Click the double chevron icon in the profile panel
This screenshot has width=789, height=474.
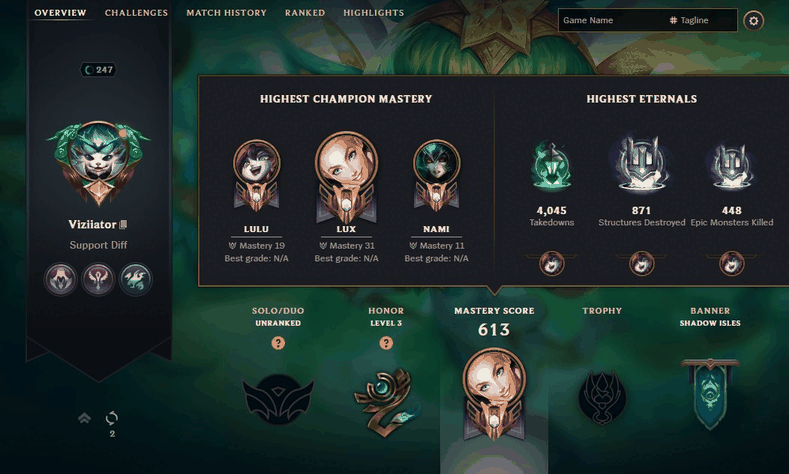[85, 418]
